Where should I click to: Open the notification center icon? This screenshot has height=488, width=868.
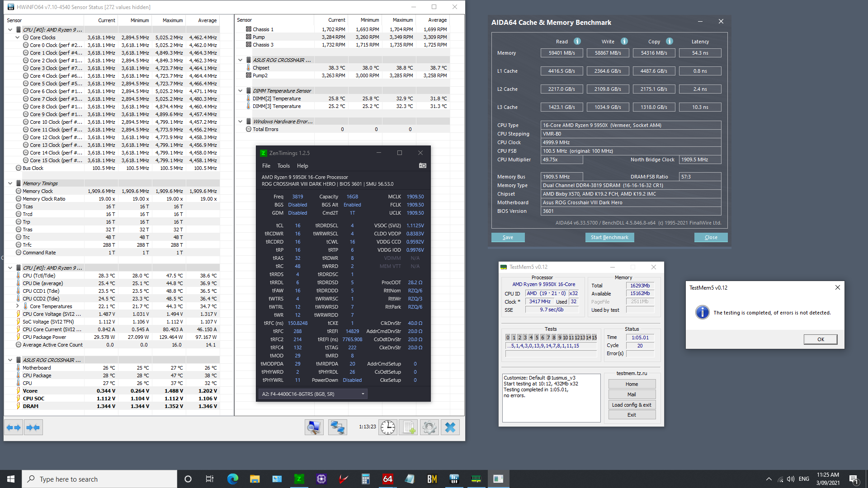click(x=854, y=479)
